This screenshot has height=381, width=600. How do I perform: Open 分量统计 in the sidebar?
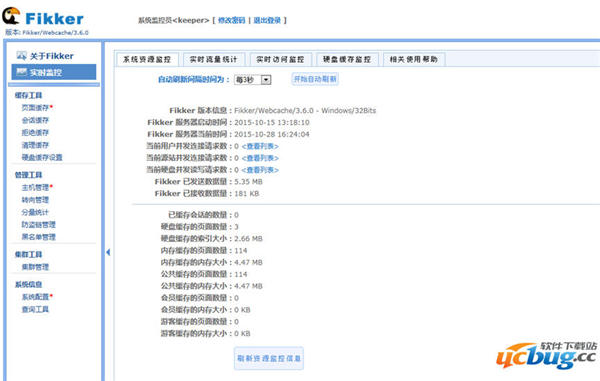35,212
